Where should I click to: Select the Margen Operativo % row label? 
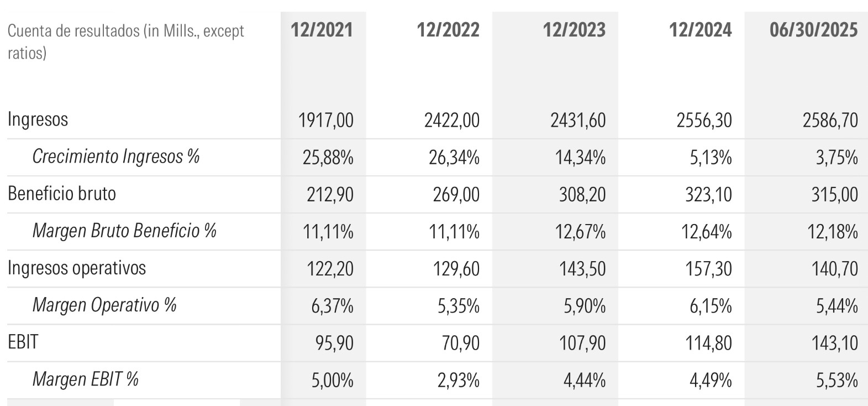click(104, 305)
